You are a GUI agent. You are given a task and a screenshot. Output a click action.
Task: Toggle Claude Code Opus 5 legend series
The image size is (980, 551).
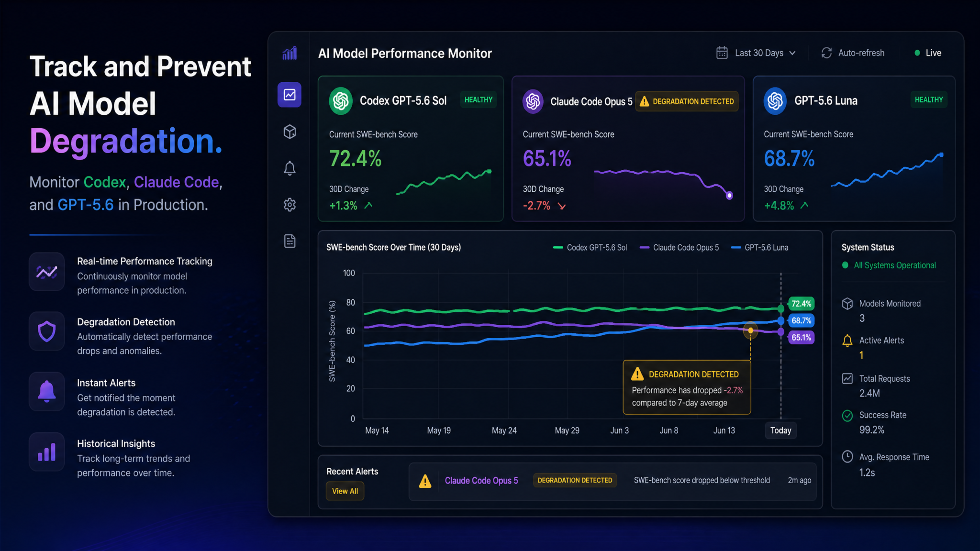pyautogui.click(x=679, y=248)
